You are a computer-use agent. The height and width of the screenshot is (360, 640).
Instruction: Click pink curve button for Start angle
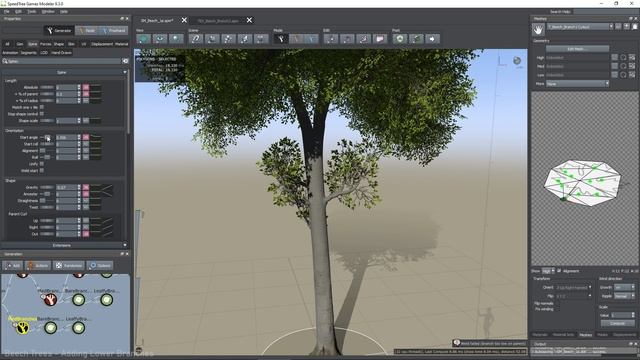(x=86, y=138)
